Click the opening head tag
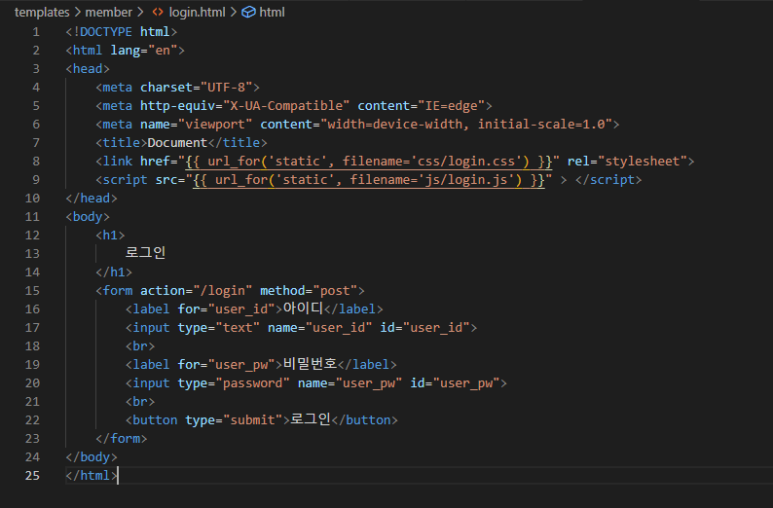Viewport: 773px width, 508px height. pos(88,69)
